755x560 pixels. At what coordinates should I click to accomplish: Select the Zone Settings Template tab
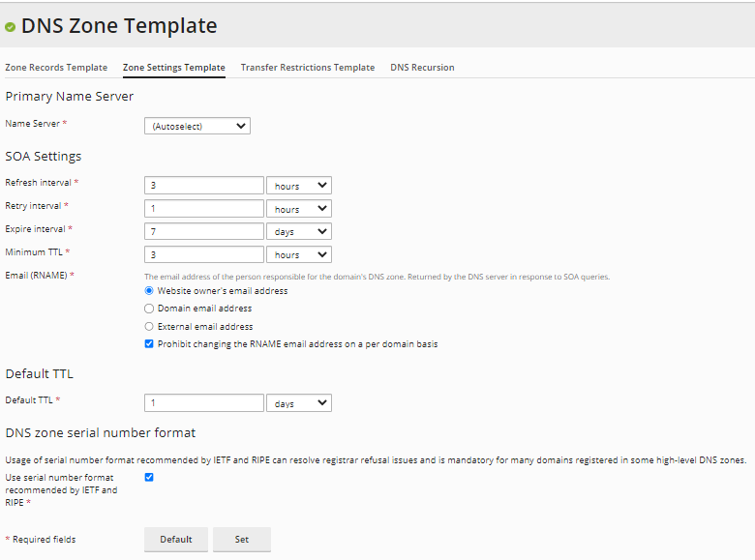click(174, 68)
